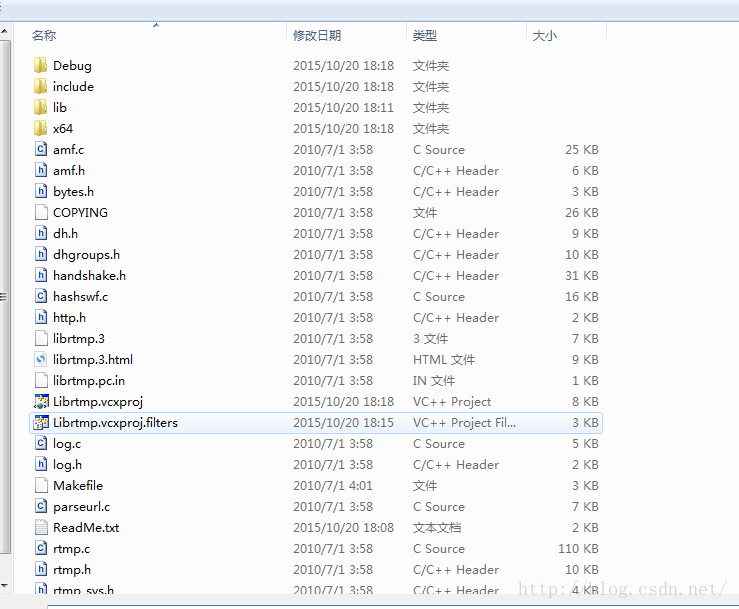Select the dhgroups.h file icon

[x=41, y=254]
